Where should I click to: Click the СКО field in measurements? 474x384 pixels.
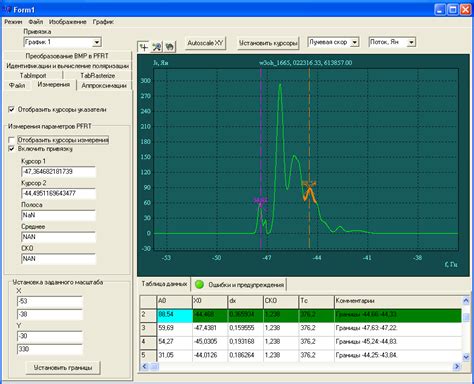tap(58, 259)
